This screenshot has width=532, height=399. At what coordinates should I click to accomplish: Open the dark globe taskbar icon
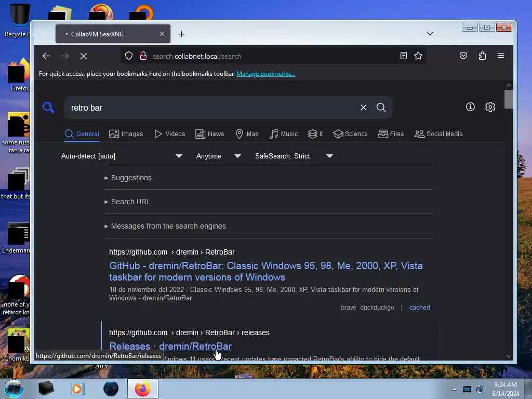pos(111,389)
